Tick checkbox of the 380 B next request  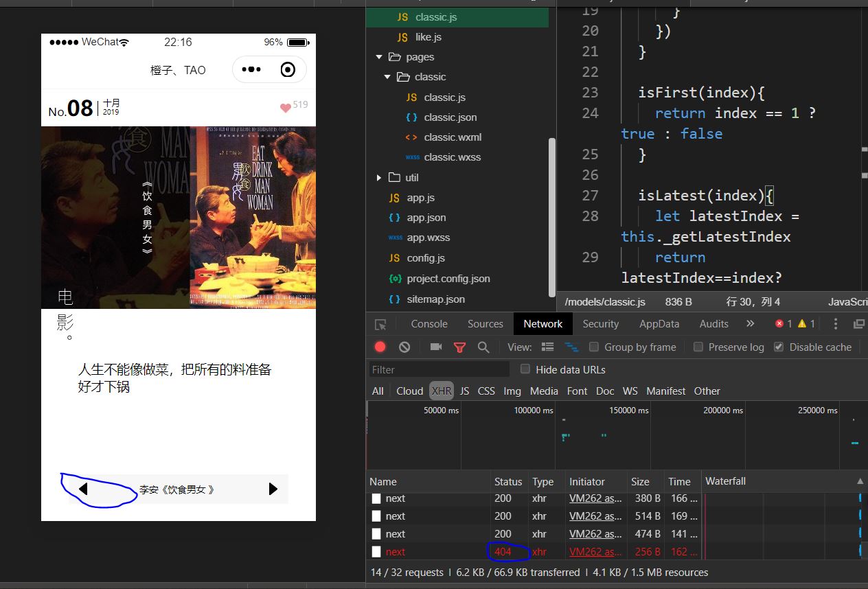coord(376,498)
